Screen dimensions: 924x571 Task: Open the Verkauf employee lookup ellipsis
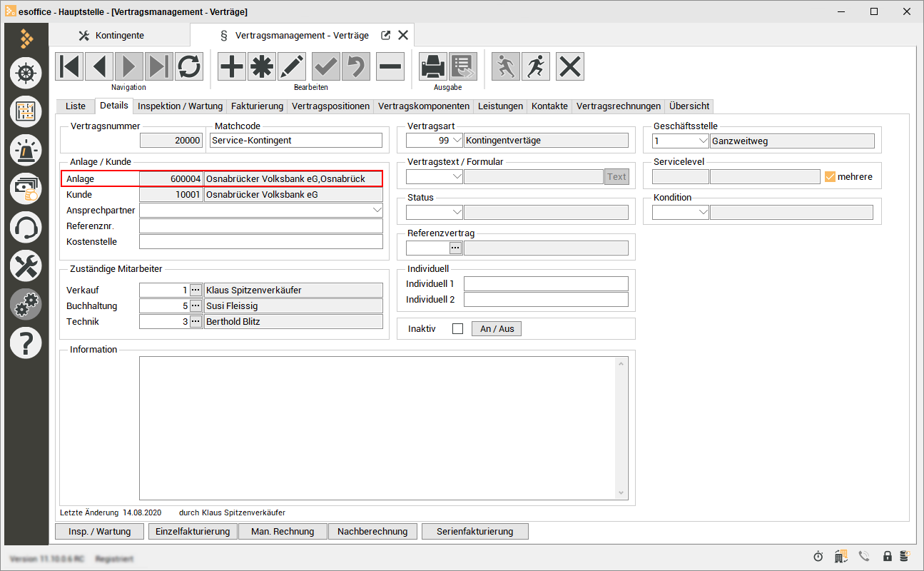(196, 290)
